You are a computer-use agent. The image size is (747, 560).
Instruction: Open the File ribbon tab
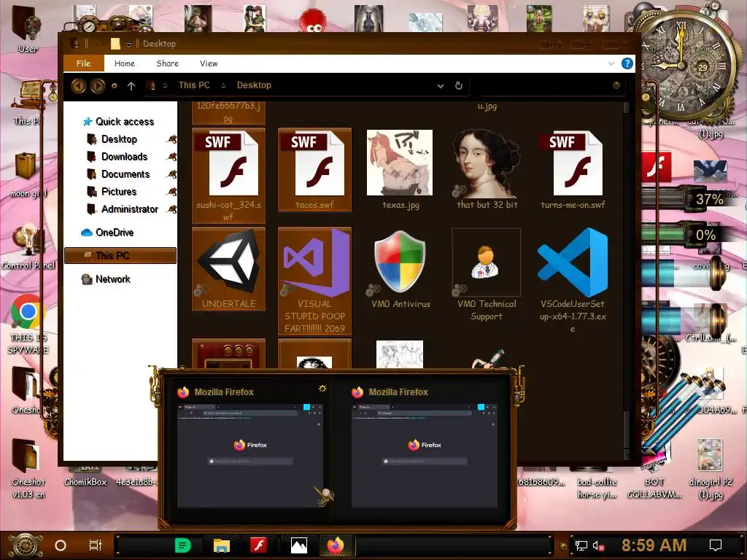[x=83, y=63]
